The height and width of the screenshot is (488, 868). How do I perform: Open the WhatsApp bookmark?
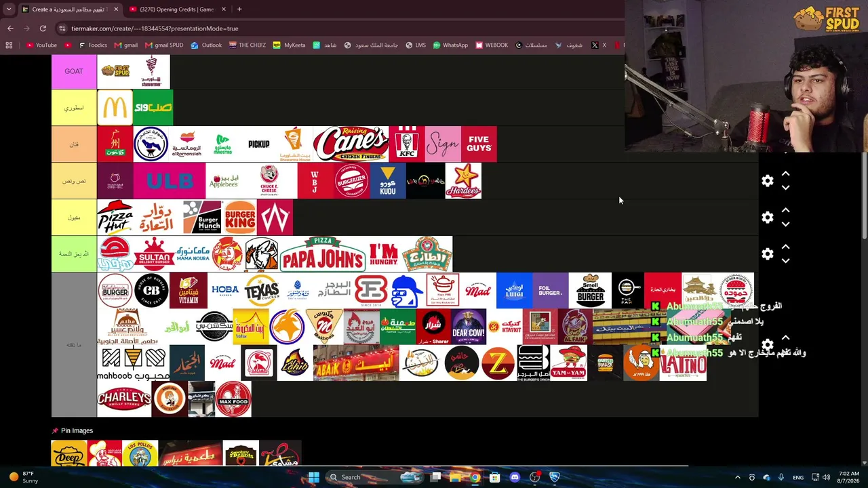(450, 45)
